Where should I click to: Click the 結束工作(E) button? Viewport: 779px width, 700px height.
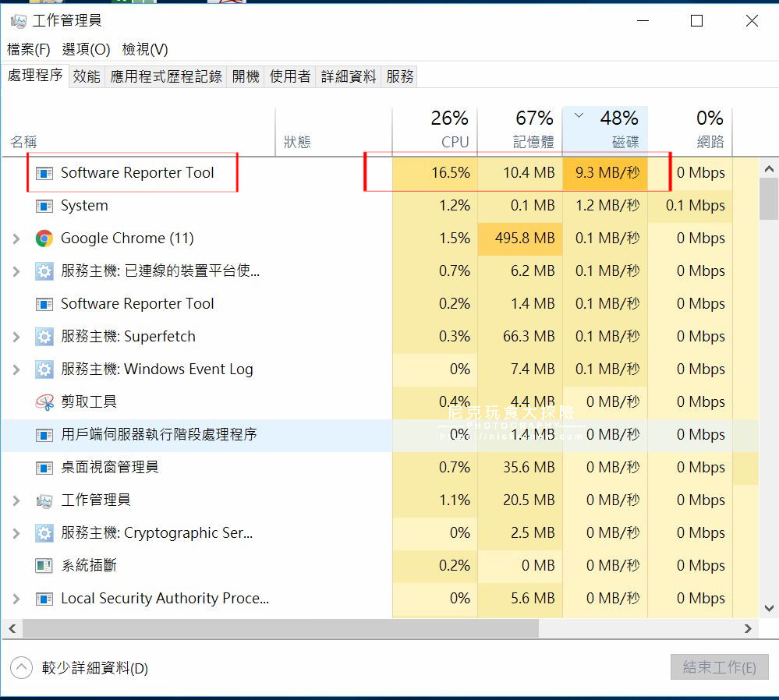click(x=720, y=667)
